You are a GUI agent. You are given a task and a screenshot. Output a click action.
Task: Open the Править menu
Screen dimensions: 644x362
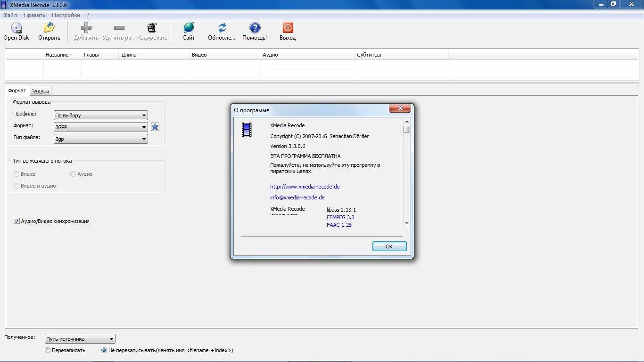[x=34, y=15]
